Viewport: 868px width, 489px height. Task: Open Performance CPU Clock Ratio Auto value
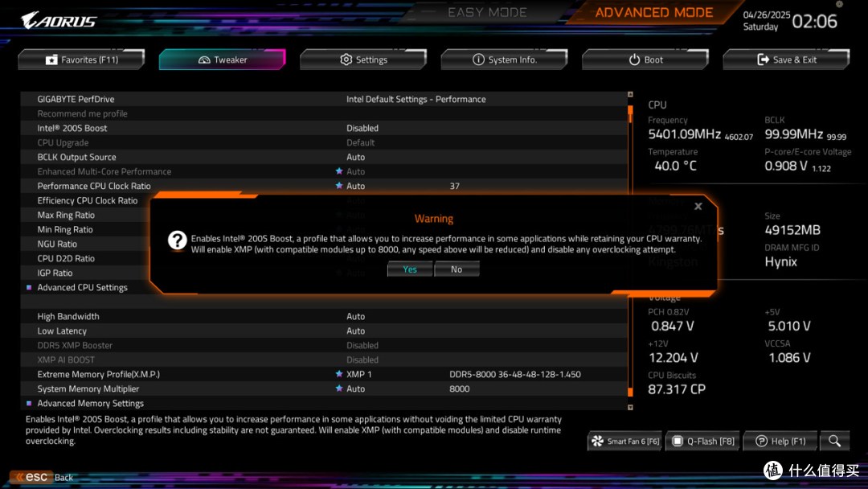[355, 186]
